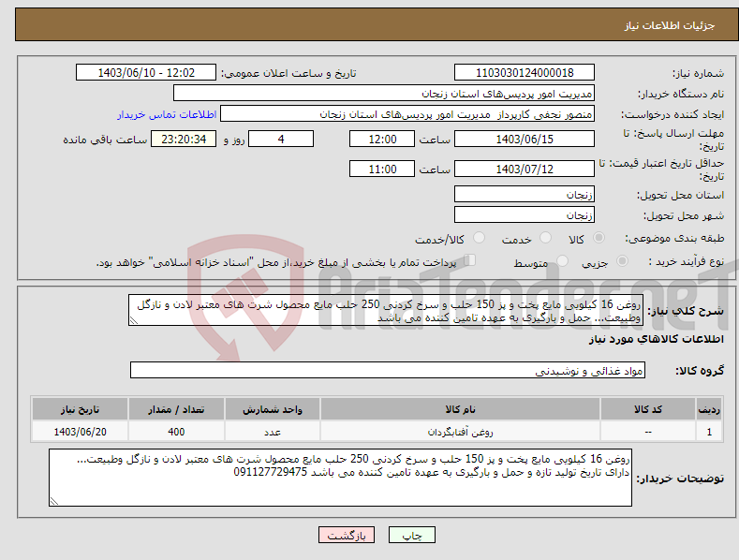Click the طبقه بندی موضوعی label
The height and width of the screenshot is (560, 739).
pos(674,239)
